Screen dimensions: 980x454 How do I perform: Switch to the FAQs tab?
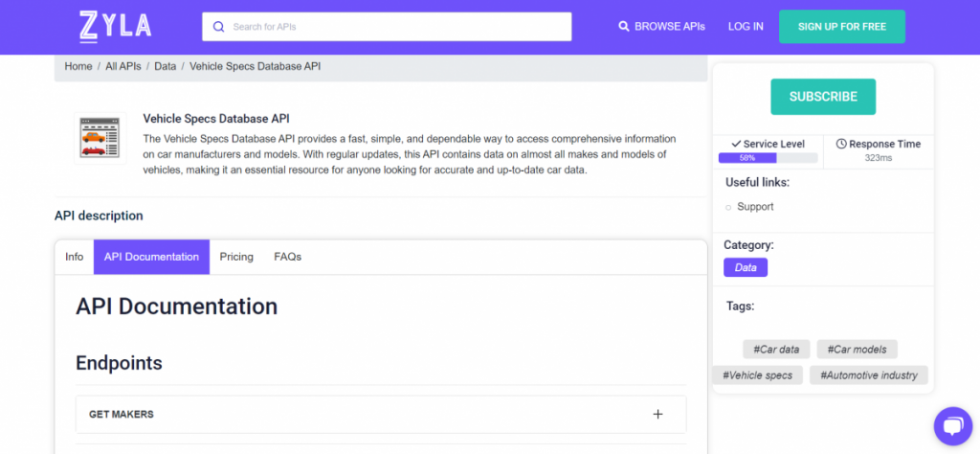coord(287,257)
